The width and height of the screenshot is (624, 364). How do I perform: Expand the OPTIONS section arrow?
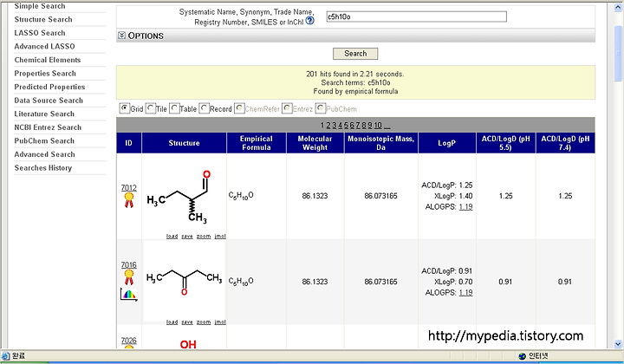(122, 36)
